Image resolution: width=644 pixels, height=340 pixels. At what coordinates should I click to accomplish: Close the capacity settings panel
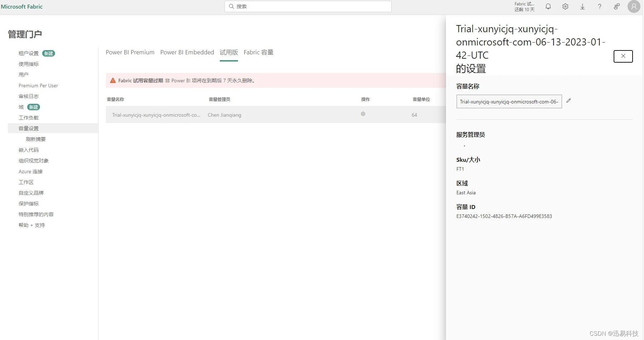coord(623,56)
